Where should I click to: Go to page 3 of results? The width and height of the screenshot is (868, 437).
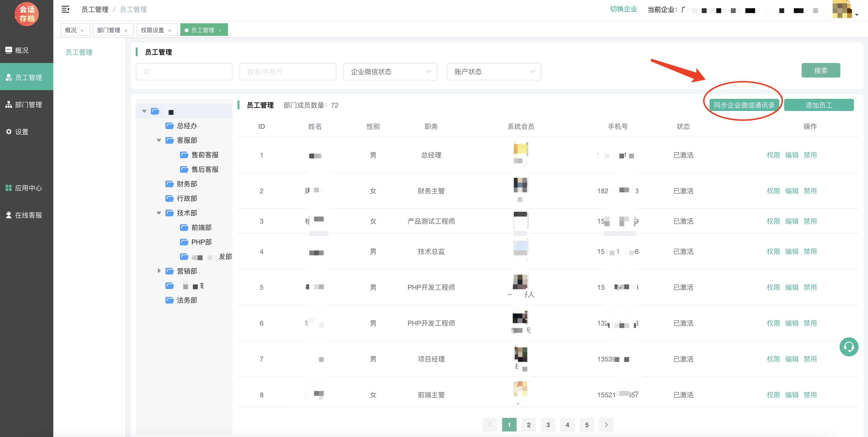click(548, 425)
